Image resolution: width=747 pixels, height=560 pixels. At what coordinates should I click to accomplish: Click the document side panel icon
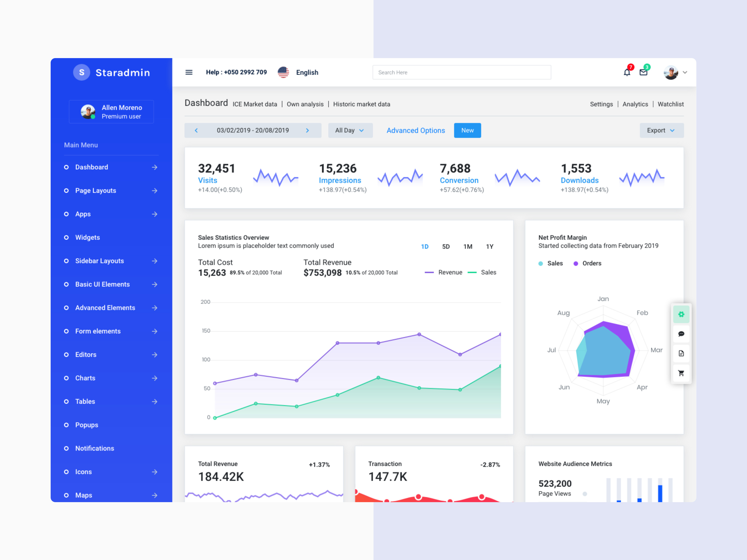tap(681, 353)
